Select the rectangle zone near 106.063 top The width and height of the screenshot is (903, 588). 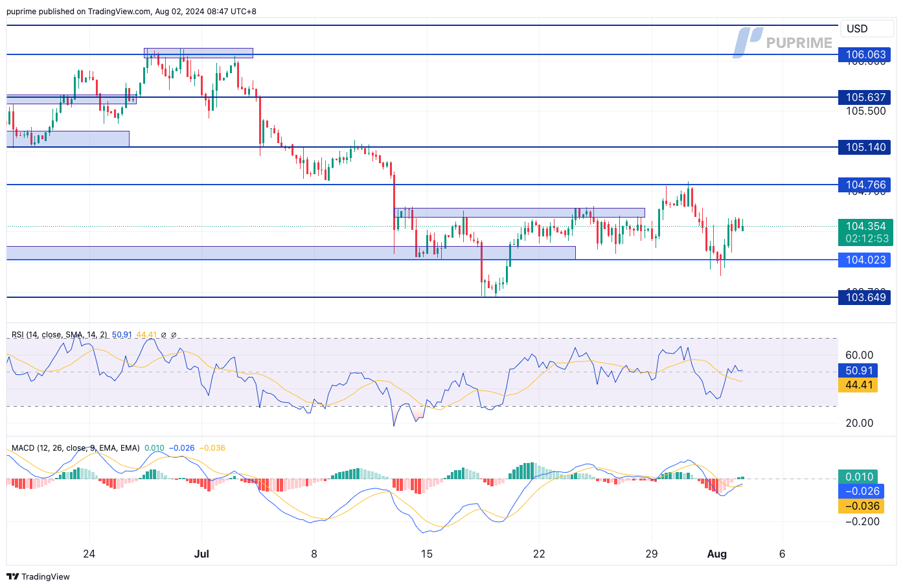pos(198,53)
